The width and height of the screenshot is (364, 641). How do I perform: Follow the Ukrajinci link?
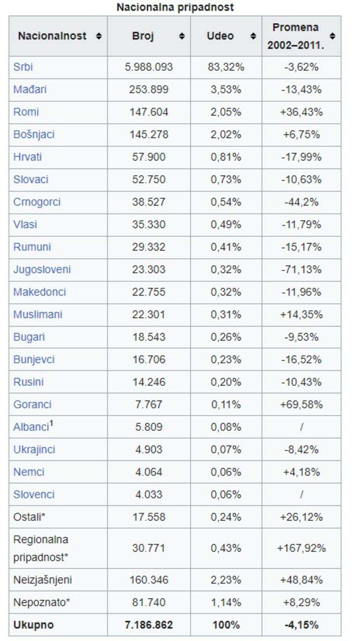34,450
